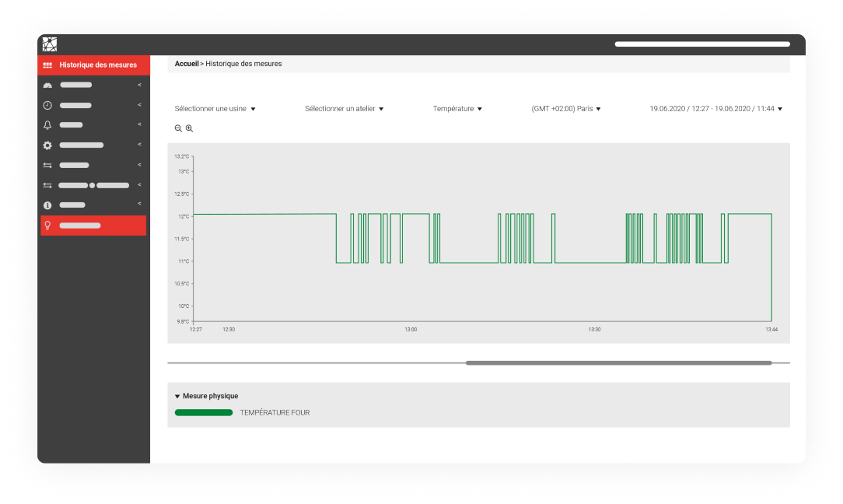Click Historique des mesures breadcrumb text
843x504 pixels.
243,64
